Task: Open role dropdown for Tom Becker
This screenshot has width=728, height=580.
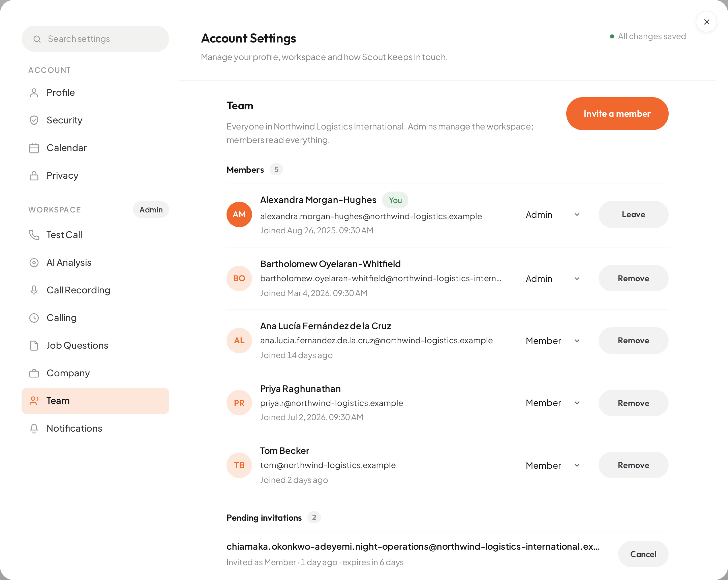Action: click(553, 465)
